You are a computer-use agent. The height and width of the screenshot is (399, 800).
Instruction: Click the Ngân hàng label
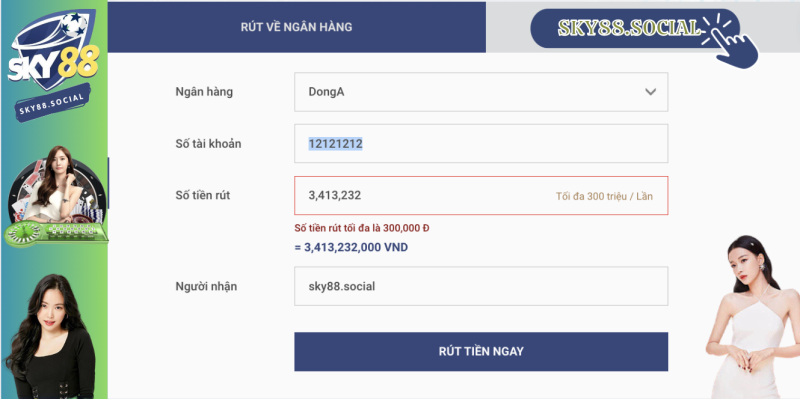(204, 92)
